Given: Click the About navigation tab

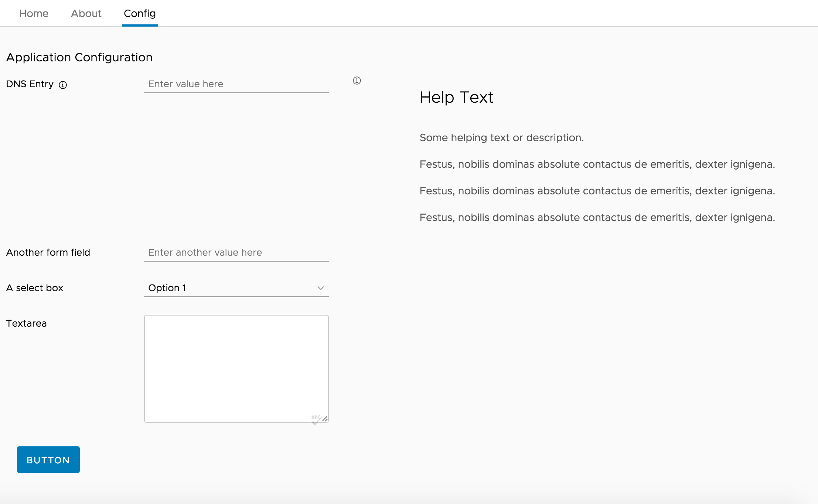Looking at the screenshot, I should pyautogui.click(x=85, y=13).
